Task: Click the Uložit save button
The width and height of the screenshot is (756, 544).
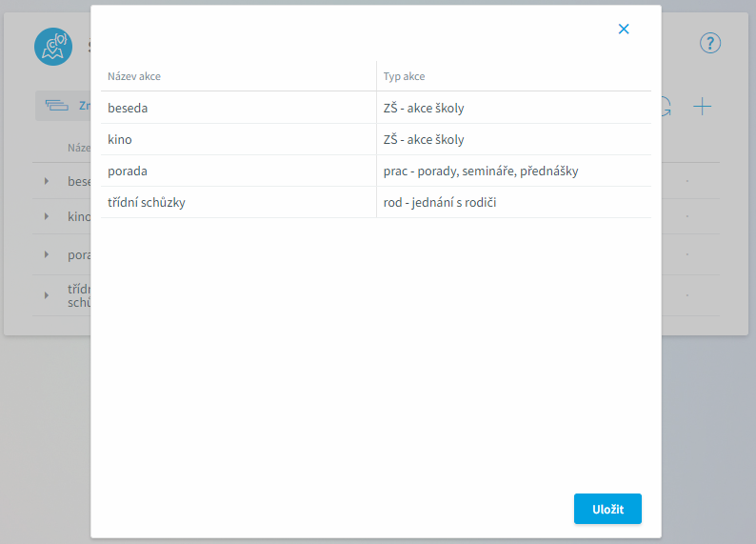Action: (607, 509)
